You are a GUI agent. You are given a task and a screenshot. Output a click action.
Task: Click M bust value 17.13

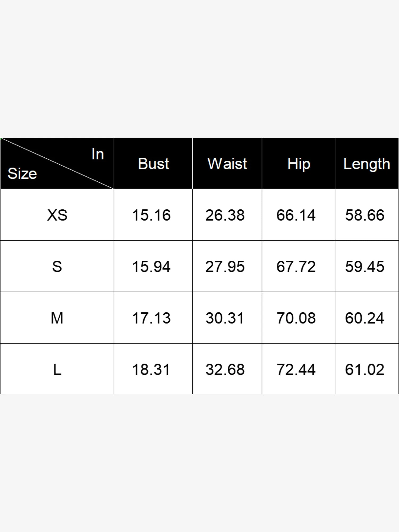click(151, 318)
